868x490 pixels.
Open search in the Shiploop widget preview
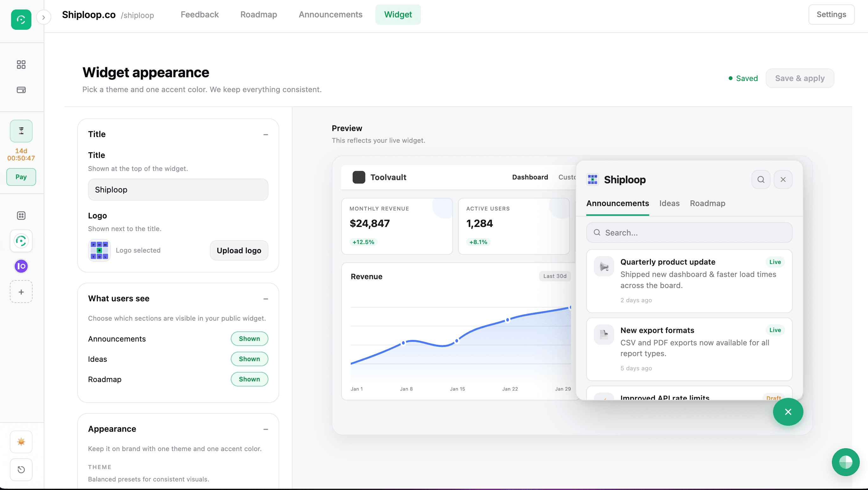(760, 179)
